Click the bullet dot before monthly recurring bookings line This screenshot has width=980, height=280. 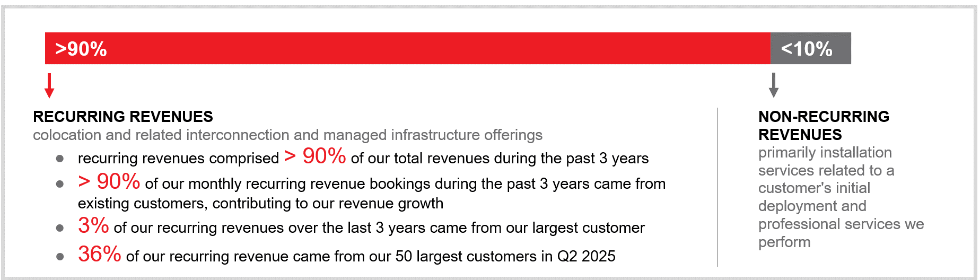pyautogui.click(x=60, y=184)
